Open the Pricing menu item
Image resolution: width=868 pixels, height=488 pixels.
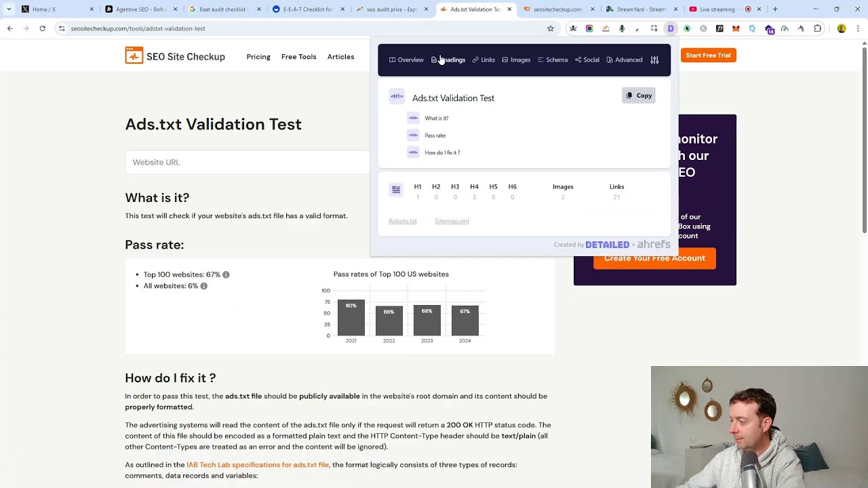click(258, 57)
